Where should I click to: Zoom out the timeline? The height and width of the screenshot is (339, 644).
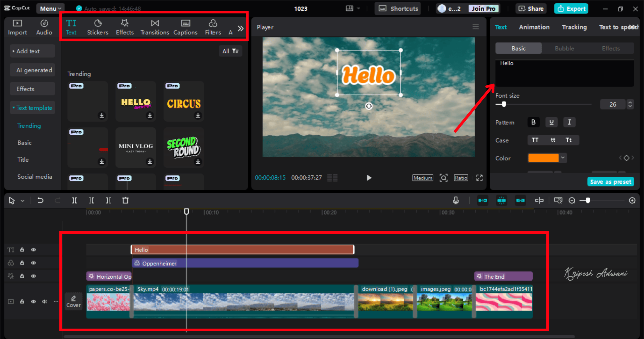tap(572, 201)
